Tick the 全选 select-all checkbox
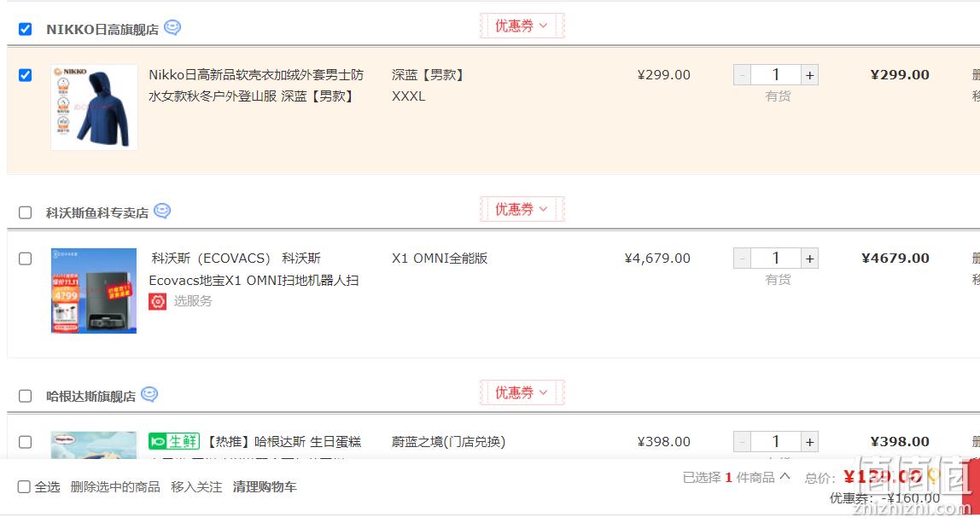Screen dimensions: 980x523 pos(24,487)
